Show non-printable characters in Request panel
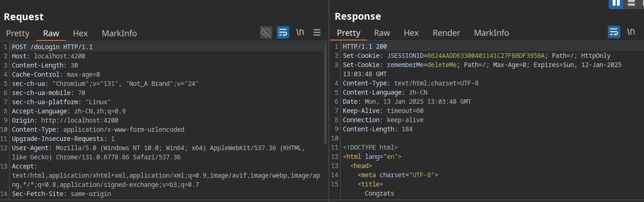 pyautogui.click(x=300, y=32)
